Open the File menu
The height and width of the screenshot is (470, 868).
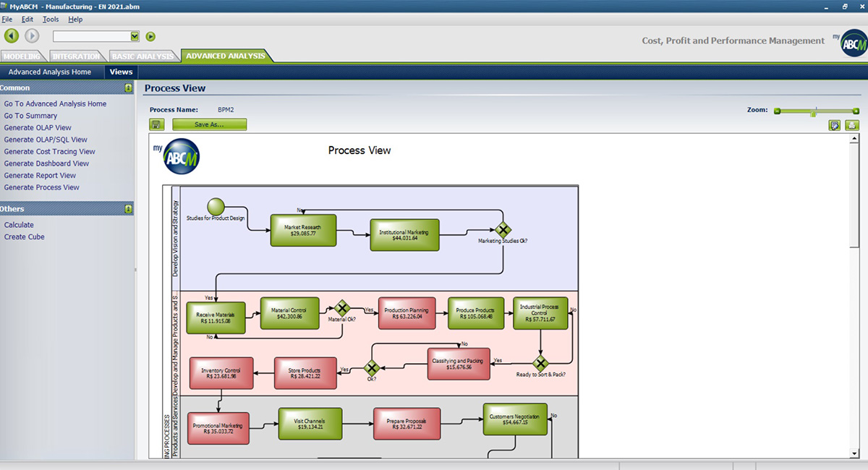pyautogui.click(x=7, y=20)
